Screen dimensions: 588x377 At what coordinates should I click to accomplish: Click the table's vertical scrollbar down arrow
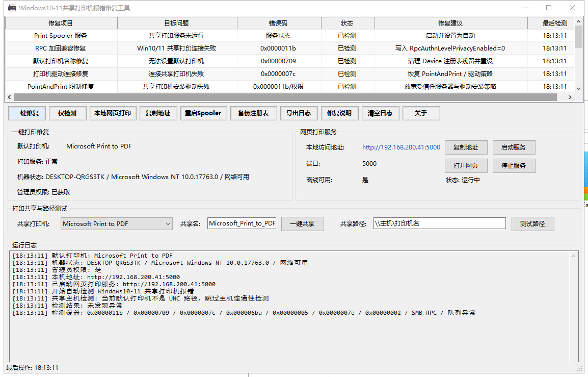(x=579, y=89)
